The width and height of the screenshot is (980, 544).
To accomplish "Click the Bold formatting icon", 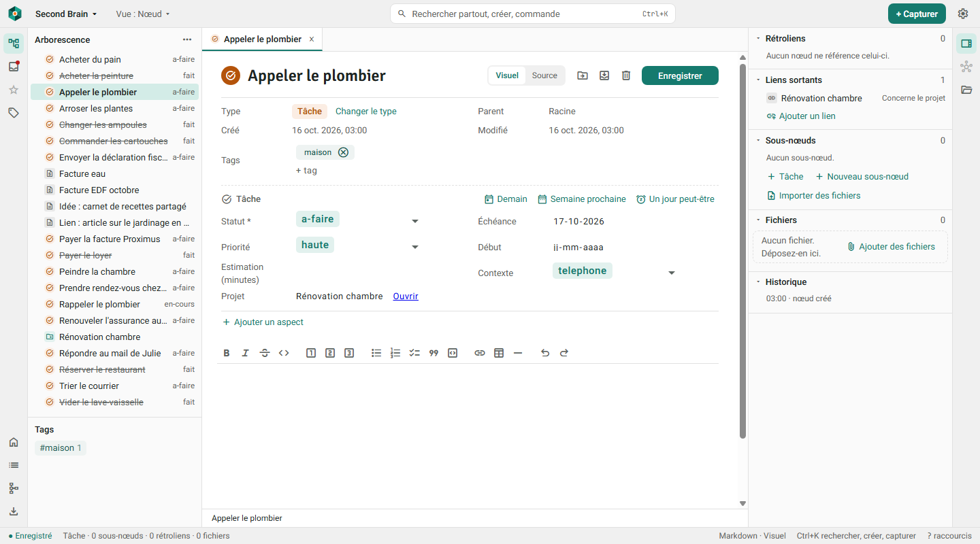I will (x=227, y=353).
